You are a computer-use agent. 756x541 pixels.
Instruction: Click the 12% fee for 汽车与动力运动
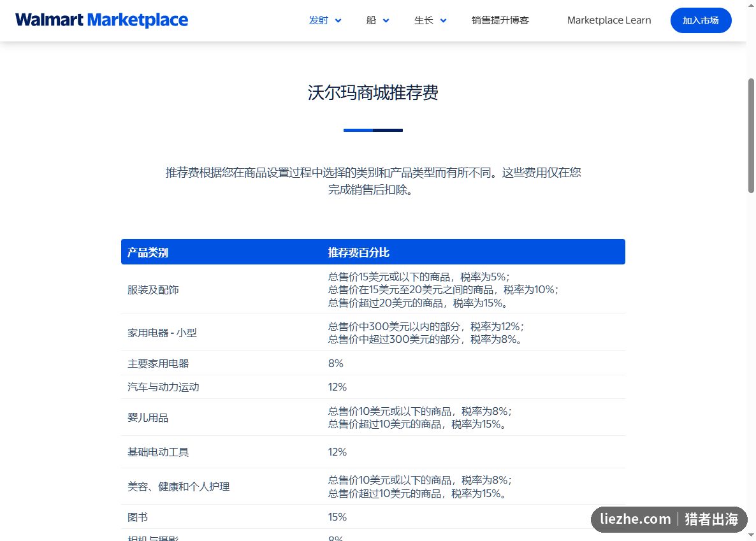point(337,387)
